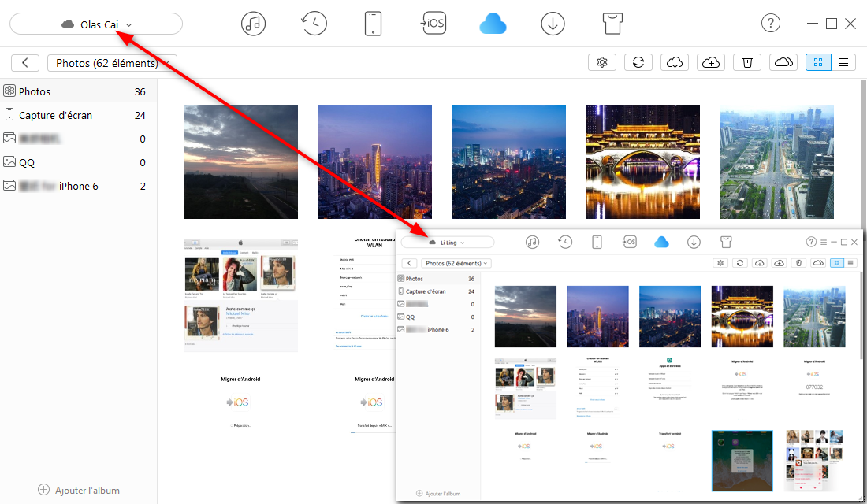Select Capture d'écran album in main sidebar
This screenshot has width=867, height=504.
pos(79,116)
